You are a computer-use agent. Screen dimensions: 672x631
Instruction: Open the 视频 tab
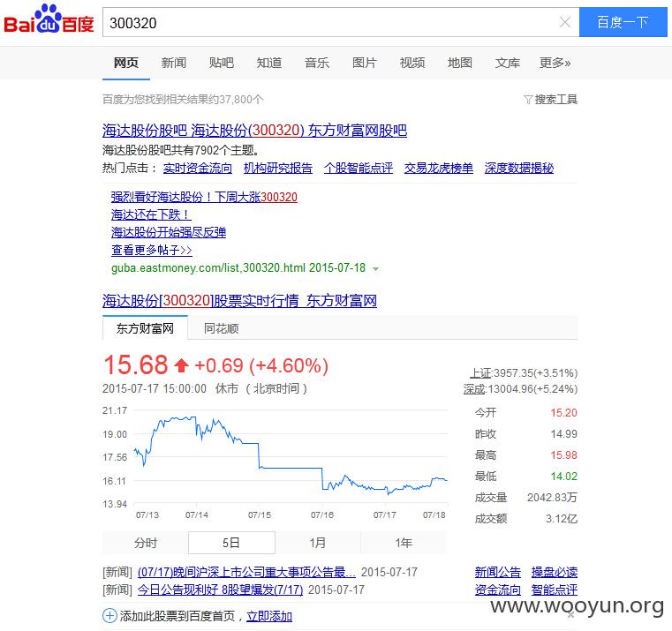tap(412, 63)
